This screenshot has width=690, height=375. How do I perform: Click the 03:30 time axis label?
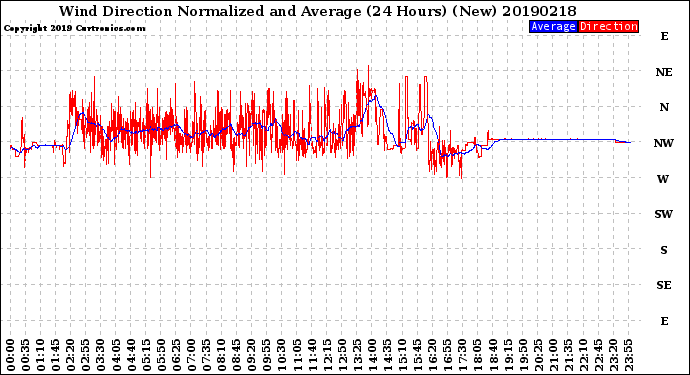pos(101,355)
